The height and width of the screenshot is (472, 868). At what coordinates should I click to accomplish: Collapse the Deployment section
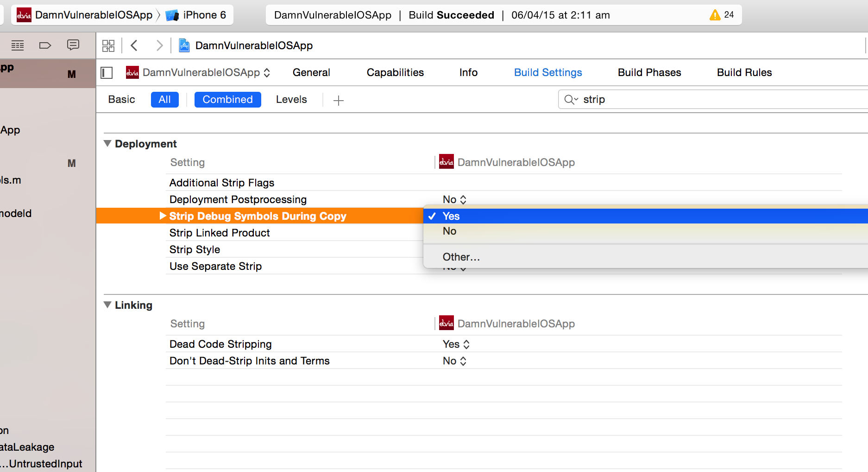[x=107, y=144]
